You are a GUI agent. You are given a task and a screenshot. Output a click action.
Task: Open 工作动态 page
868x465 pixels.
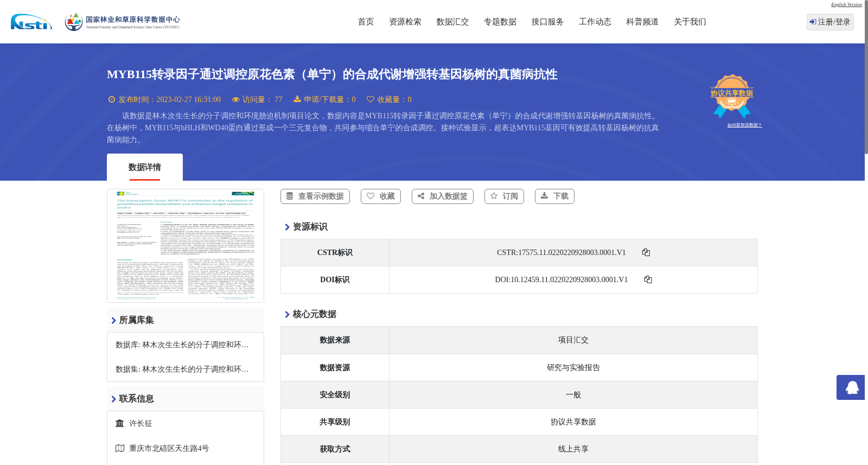tap(595, 22)
